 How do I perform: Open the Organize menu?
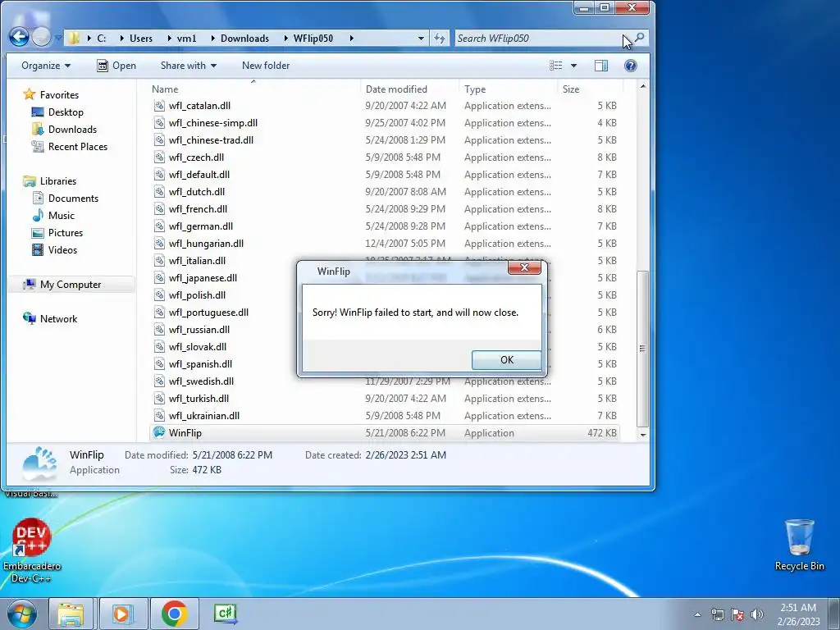tap(46, 66)
